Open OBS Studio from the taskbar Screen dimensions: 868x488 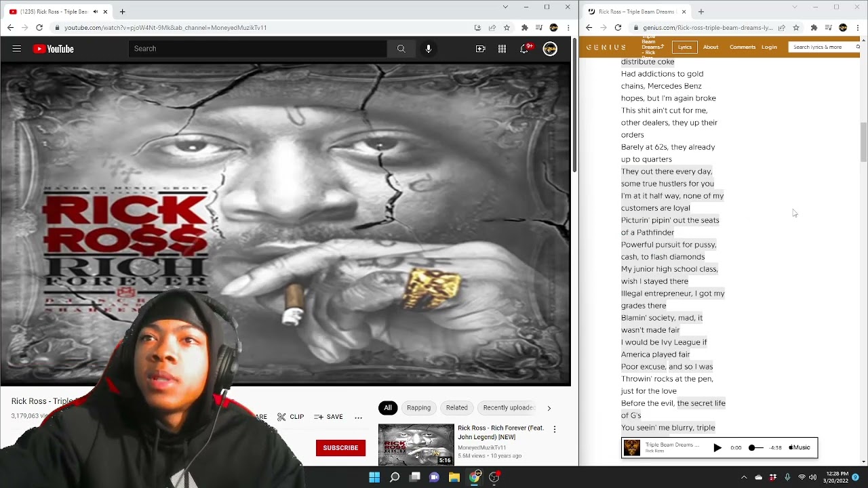[494, 477]
